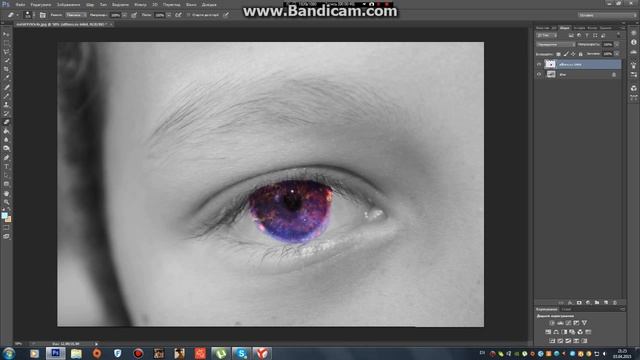Select the Eraser tool in toolbox
Screen dimensions: 640x360
click(x=6, y=122)
